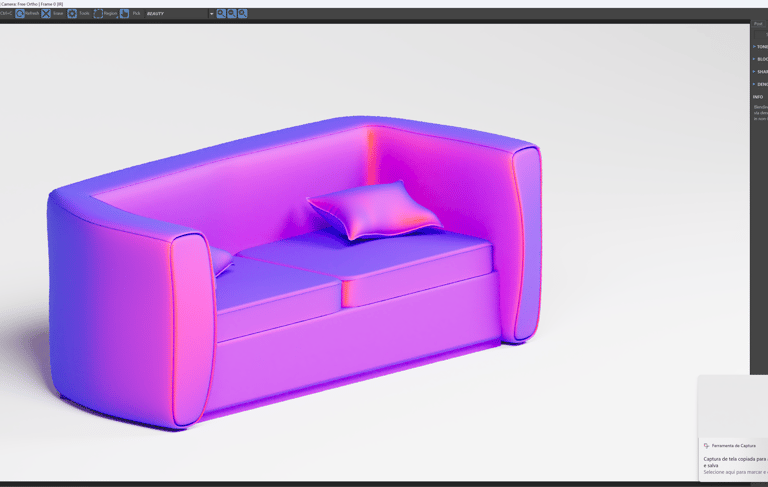Open the screenshot thumbnail in capture notification
This screenshot has height=487, width=768.
(733, 407)
